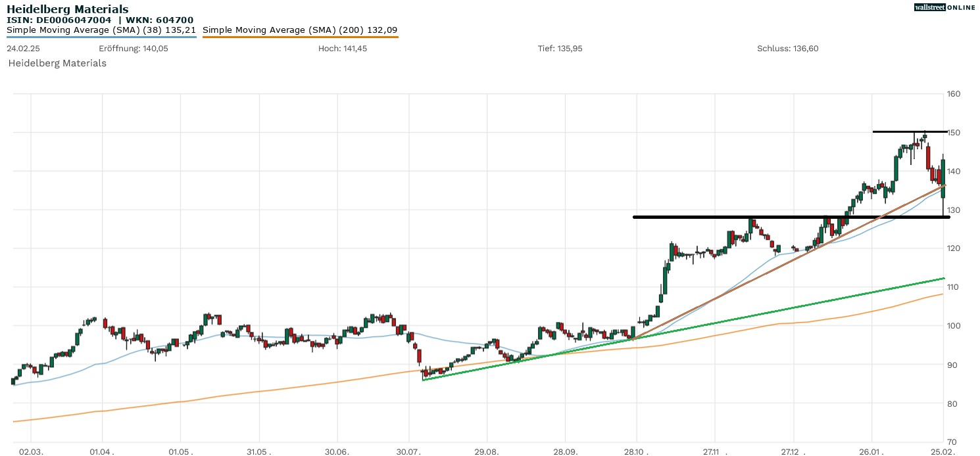
Task: Click the 28.10. date on the x-axis
Action: pos(637,452)
